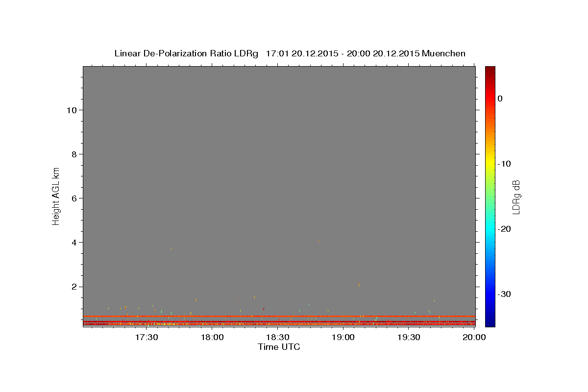Click the colorbar value 0
Screen dimensions: 588x392
click(500, 98)
